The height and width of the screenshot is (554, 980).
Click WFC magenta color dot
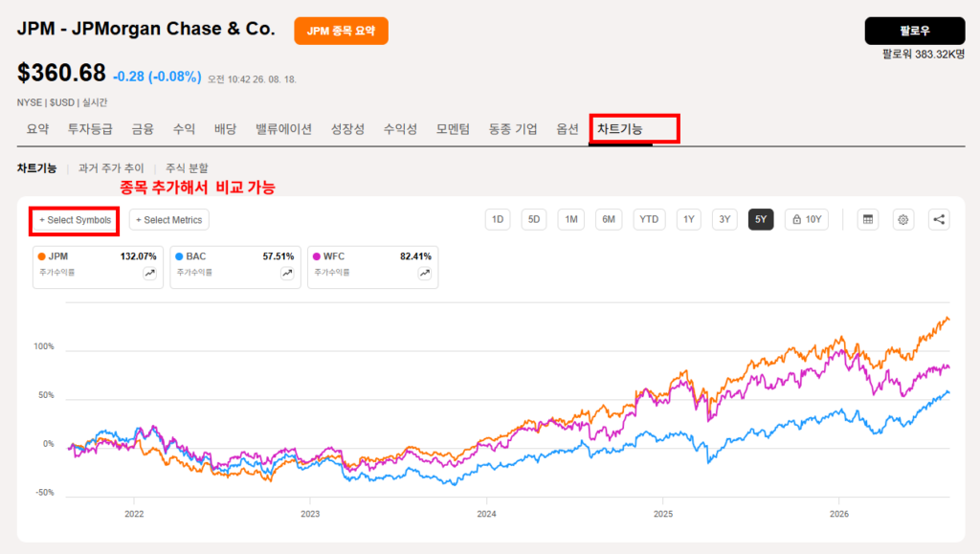tap(317, 256)
